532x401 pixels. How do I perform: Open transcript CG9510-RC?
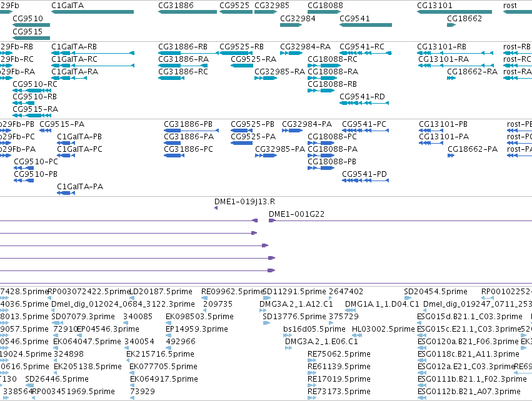35,84
